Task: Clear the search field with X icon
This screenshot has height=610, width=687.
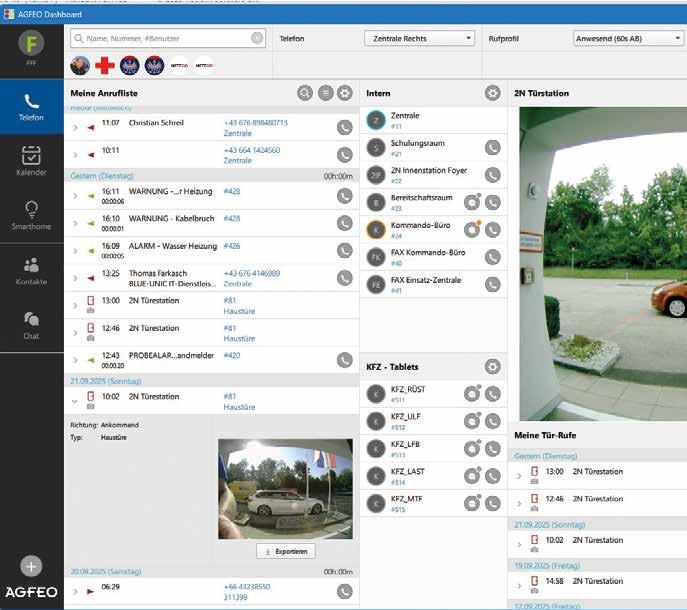Action: point(257,38)
